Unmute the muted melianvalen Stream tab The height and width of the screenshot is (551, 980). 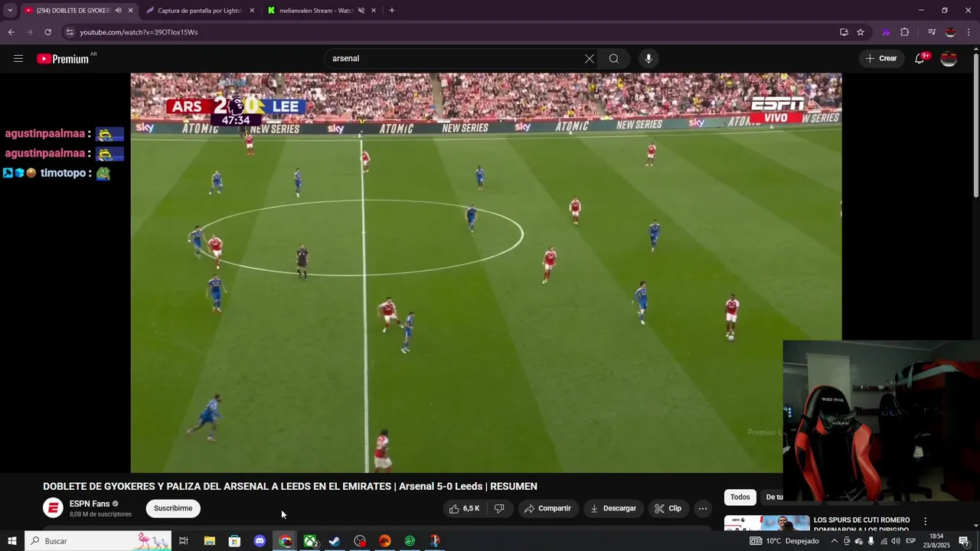click(361, 11)
